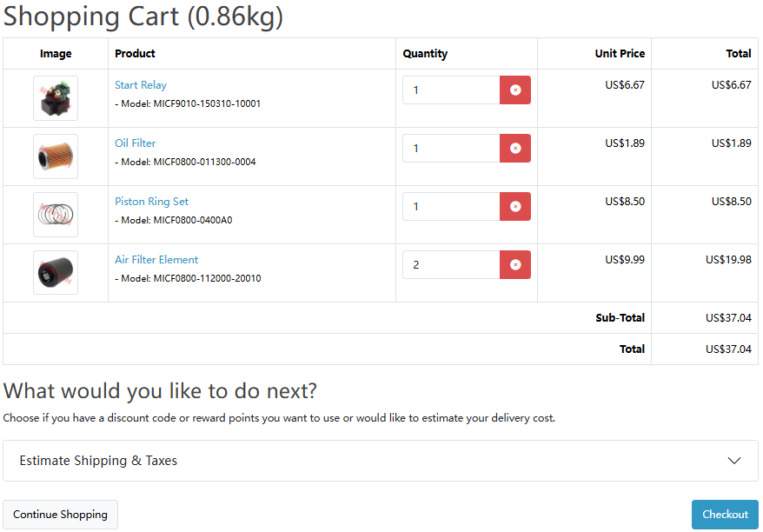
Task: Click the Continue Shopping button
Action: 60,515
